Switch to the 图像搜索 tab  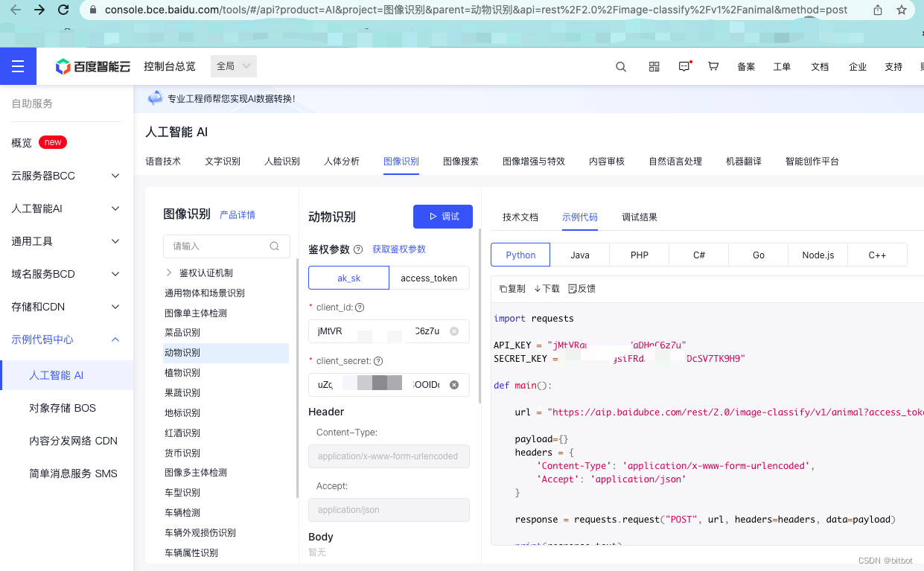click(461, 161)
